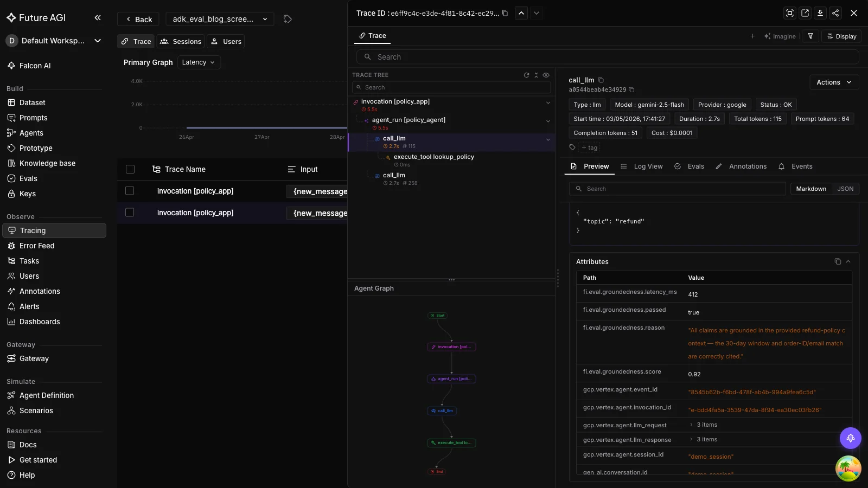Image resolution: width=868 pixels, height=488 pixels.
Task: Add a new view with the plus icon
Action: 752,36
